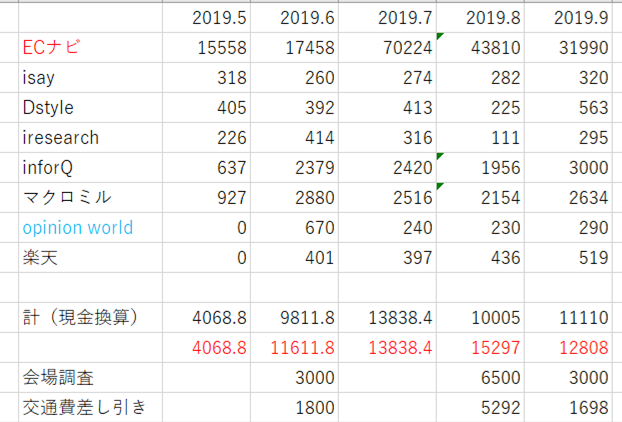The image size is (622, 422).
Task: Select the inforQ value 637
Action: pyautogui.click(x=207, y=168)
